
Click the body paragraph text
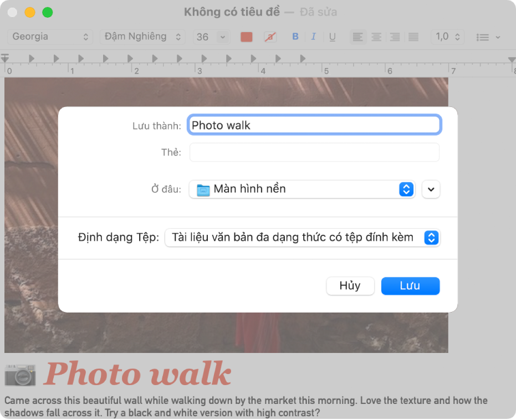(x=246, y=407)
